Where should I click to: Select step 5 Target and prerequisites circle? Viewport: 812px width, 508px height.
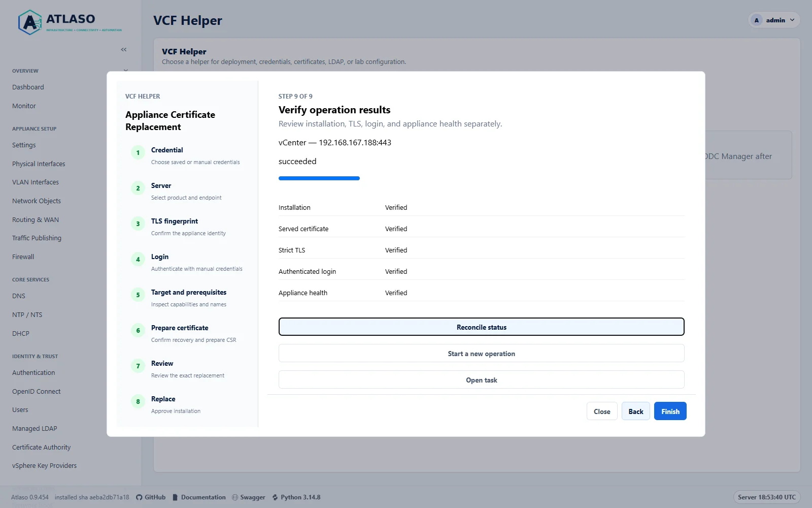[138, 295]
